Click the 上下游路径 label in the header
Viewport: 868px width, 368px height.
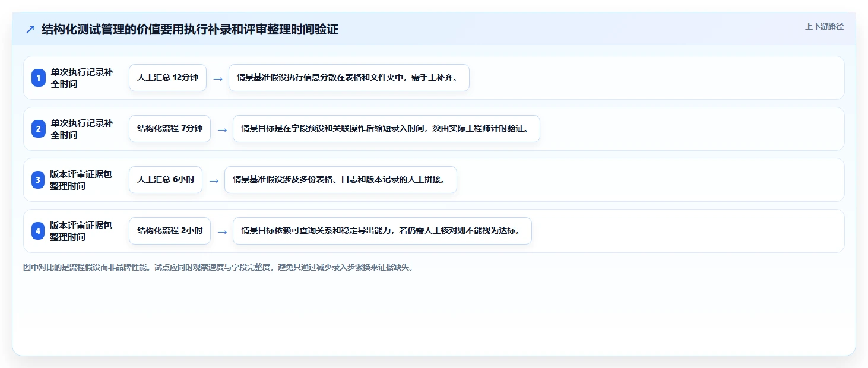coord(824,26)
